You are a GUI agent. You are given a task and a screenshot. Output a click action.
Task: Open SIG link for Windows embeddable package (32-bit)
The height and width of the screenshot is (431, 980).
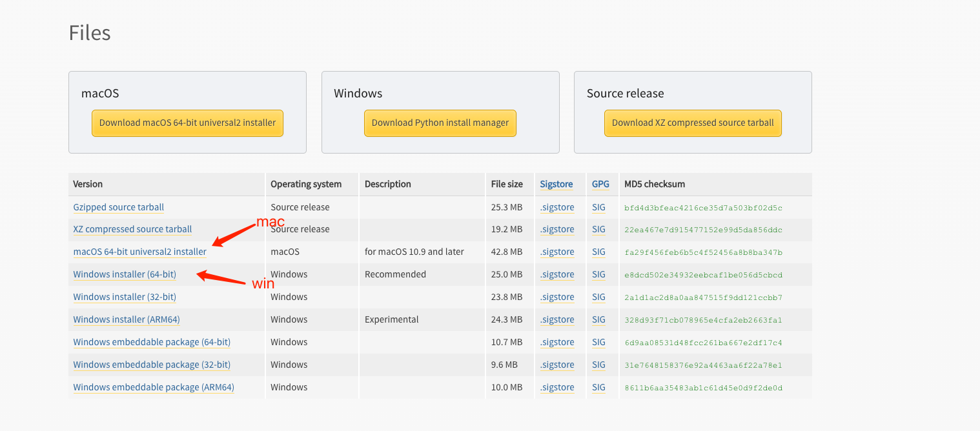point(598,365)
